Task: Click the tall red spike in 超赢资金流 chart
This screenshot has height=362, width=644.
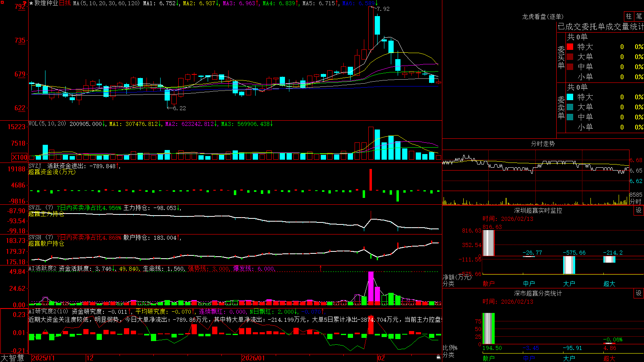Action: tap(371, 180)
